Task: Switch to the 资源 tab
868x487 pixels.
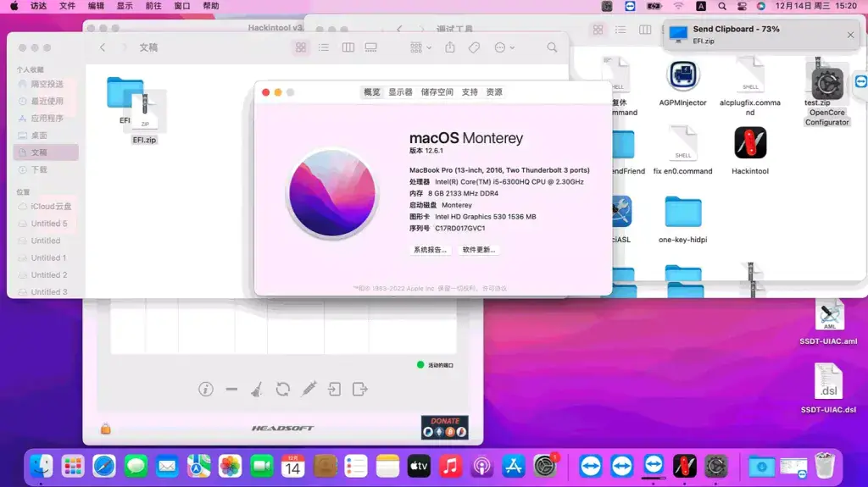Action: (494, 91)
